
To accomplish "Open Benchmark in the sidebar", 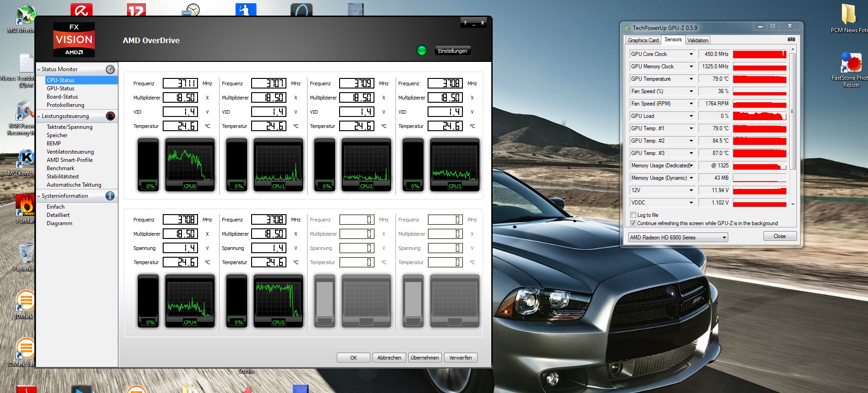I will point(60,168).
